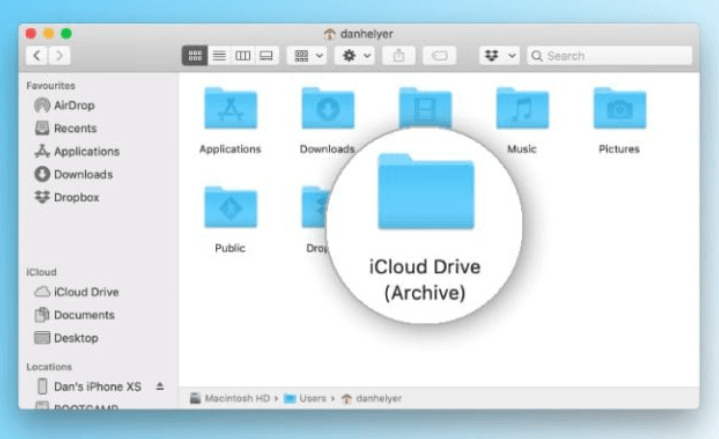Switch to icon view
This screenshot has width=719, height=439.
tap(194, 56)
